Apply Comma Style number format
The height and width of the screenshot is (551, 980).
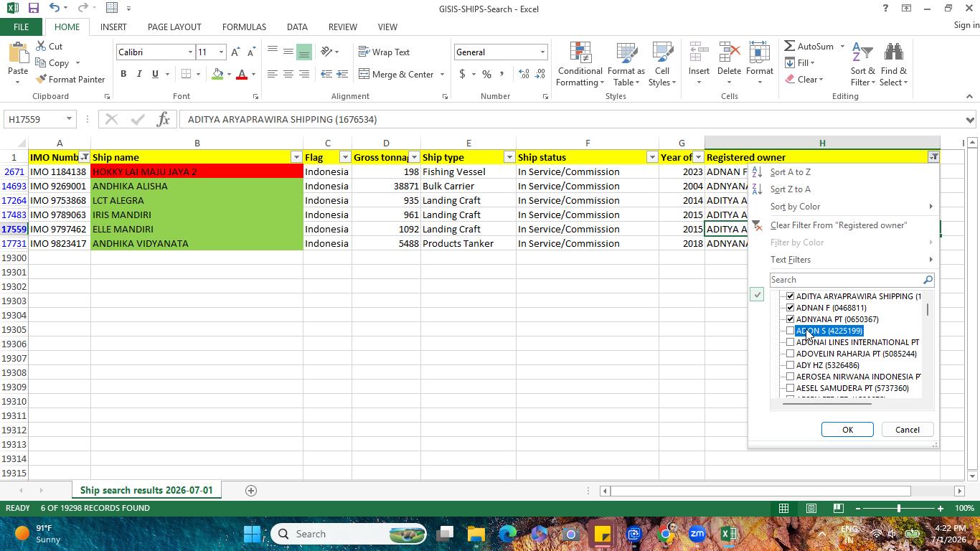pos(502,74)
